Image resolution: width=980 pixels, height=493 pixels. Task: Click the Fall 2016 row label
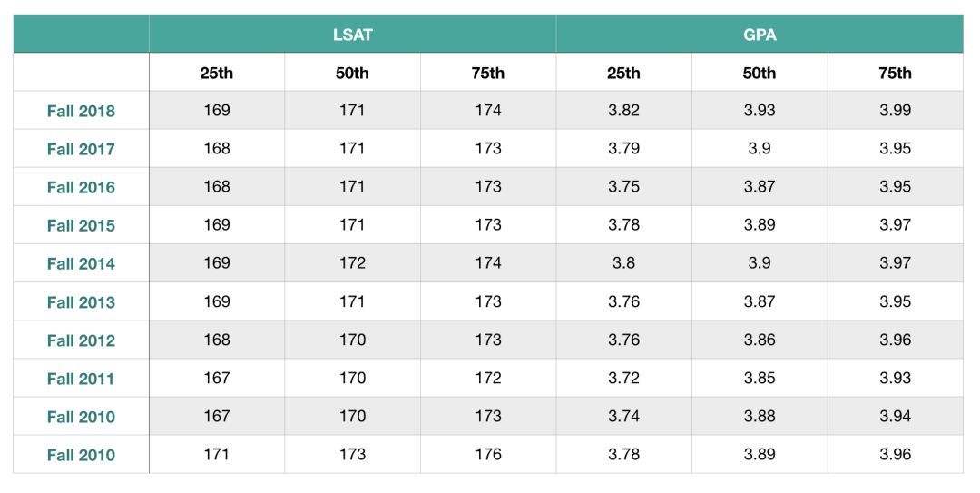coord(81,187)
